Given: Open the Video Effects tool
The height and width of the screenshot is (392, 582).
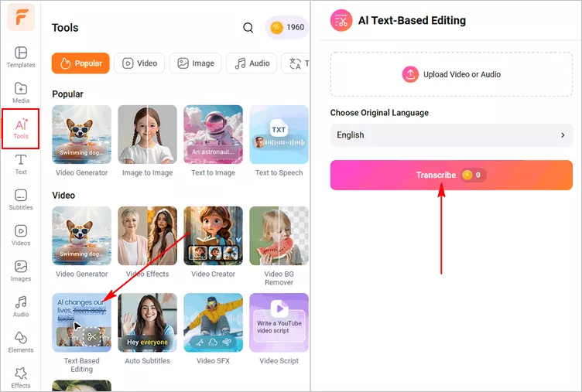Looking at the screenshot, I should pos(147,242).
